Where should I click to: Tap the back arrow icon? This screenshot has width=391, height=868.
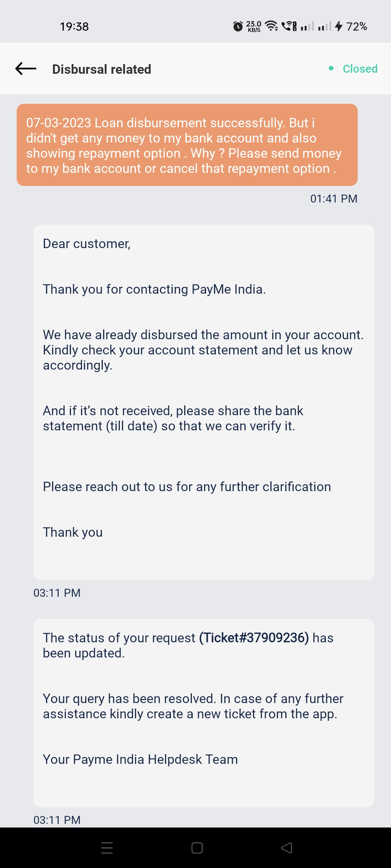tap(26, 68)
